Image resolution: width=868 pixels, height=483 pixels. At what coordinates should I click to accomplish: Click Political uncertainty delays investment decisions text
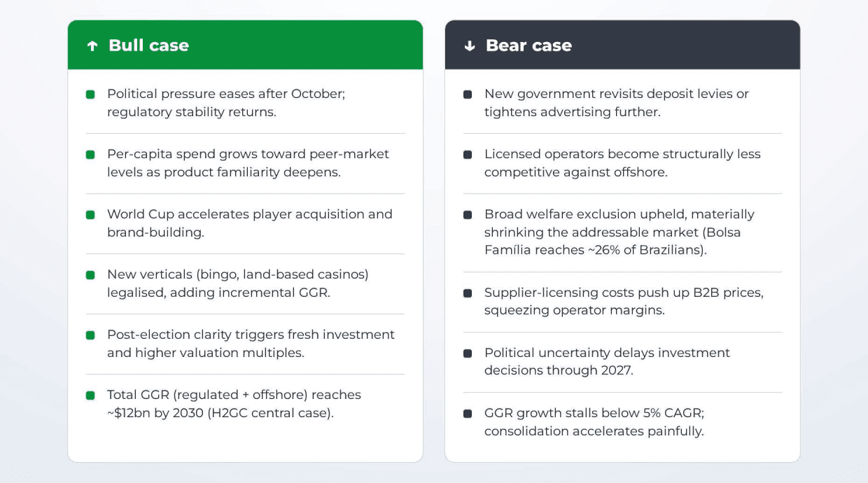click(x=607, y=362)
